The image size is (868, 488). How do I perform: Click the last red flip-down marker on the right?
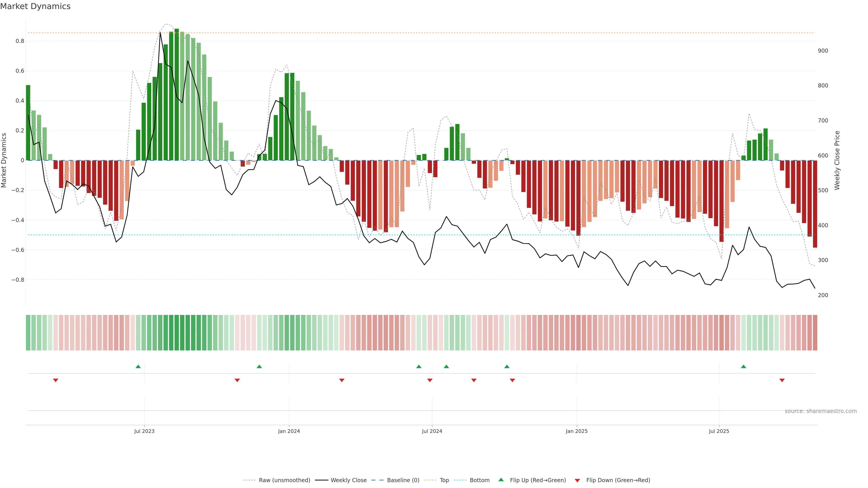[782, 380]
